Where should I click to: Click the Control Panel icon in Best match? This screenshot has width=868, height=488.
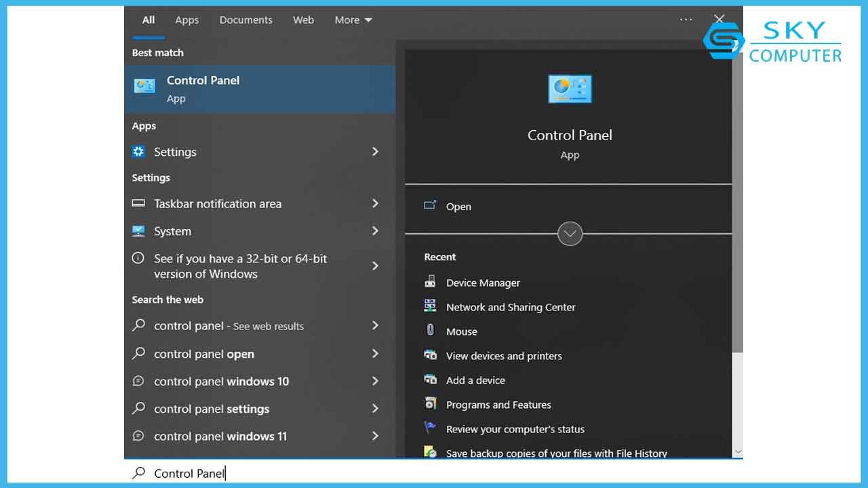point(144,86)
